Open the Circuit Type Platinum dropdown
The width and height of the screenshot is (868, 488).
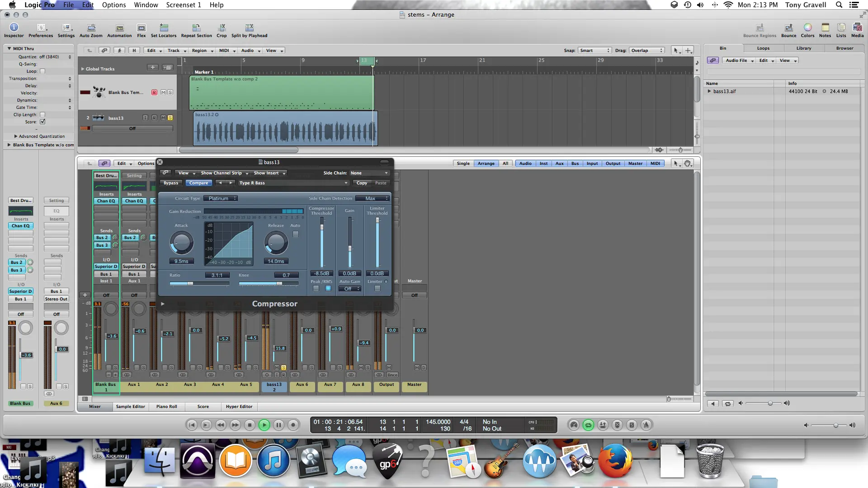220,198
